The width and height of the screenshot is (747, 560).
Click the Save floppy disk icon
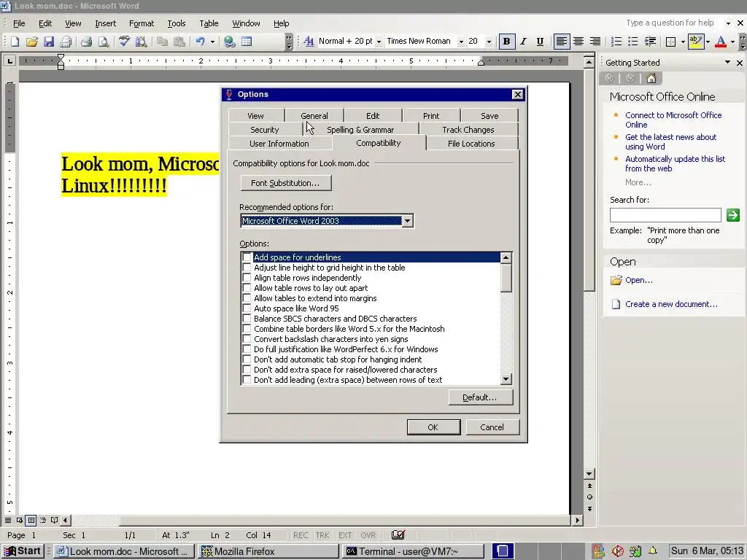coord(49,42)
